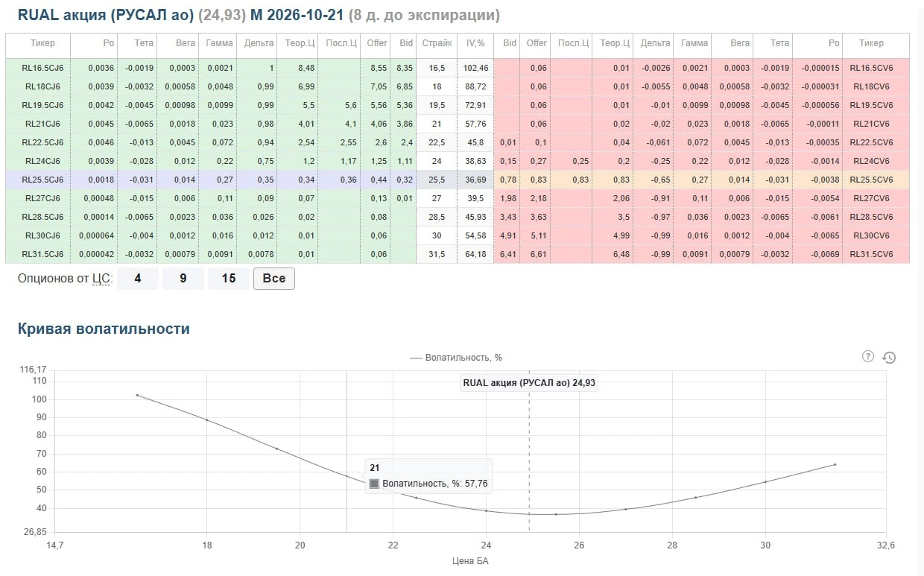
Task: Select call ticker RL21CJ6
Action: click(x=43, y=124)
